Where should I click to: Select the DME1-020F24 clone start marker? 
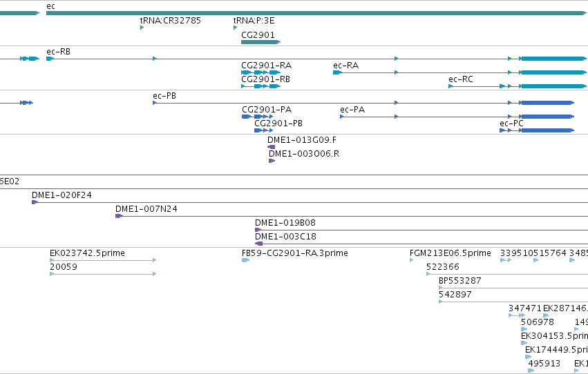[x=35, y=202]
